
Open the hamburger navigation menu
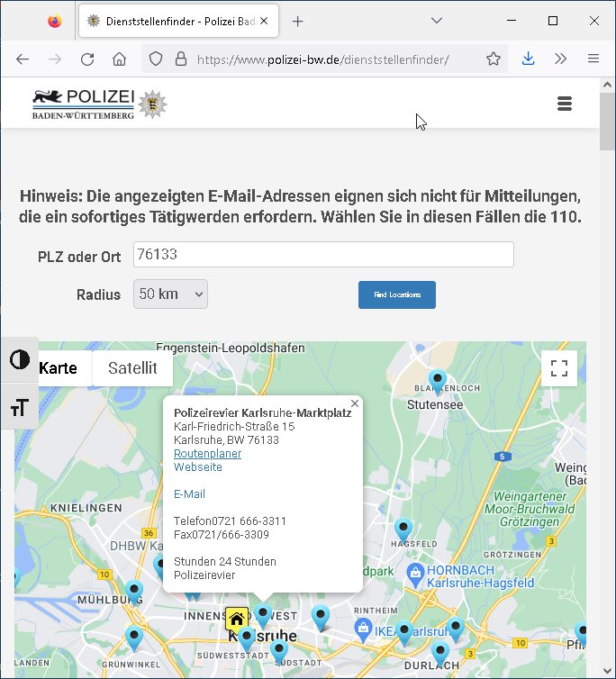click(565, 104)
